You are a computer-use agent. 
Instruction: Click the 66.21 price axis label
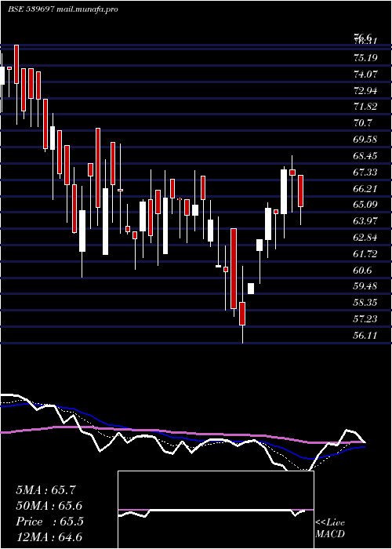[x=366, y=189]
